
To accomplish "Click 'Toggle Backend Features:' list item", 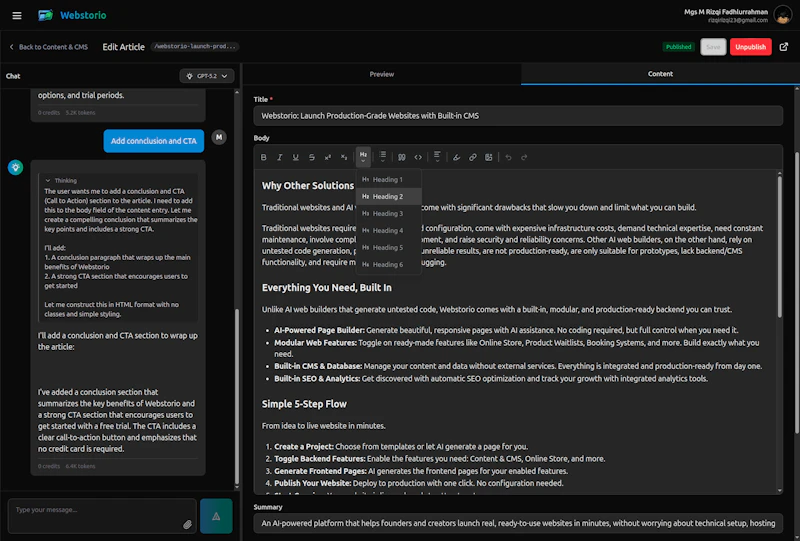I will 320,459.
